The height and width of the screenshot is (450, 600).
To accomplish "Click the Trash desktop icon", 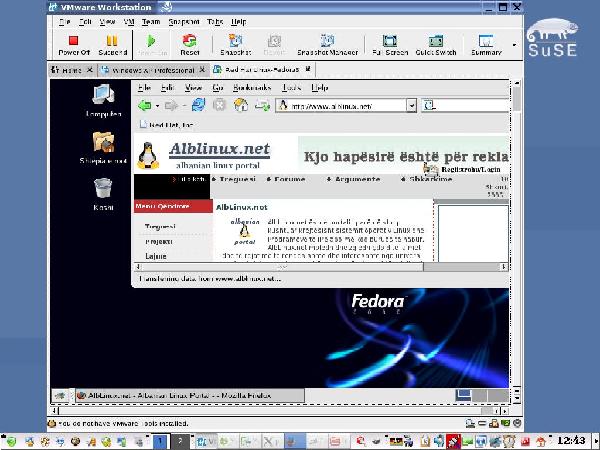I will (103, 194).
